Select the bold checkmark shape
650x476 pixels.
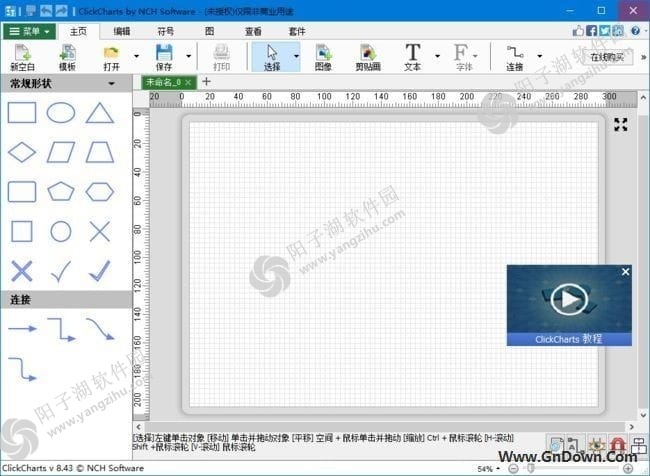(x=99, y=271)
